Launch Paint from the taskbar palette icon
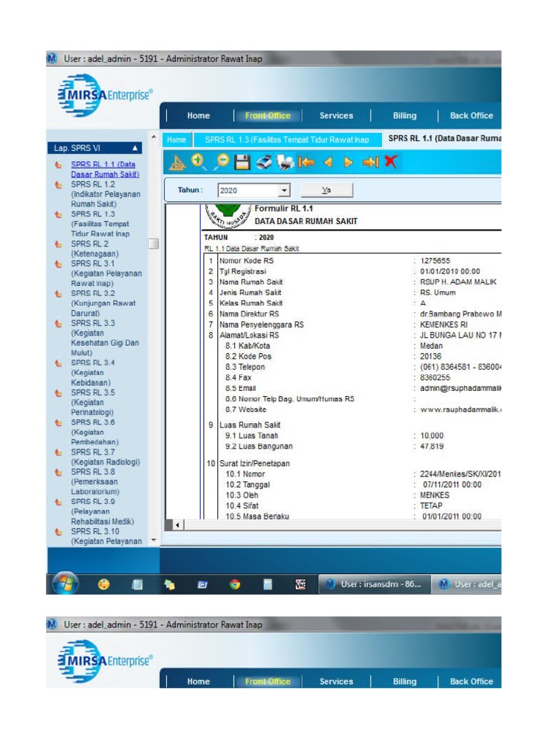560x747 pixels. (x=104, y=584)
